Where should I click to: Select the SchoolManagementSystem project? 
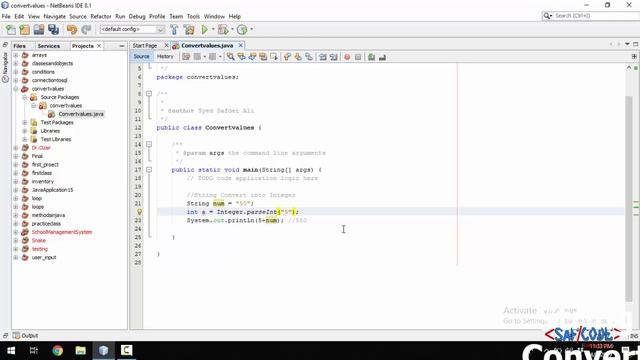pyautogui.click(x=62, y=232)
